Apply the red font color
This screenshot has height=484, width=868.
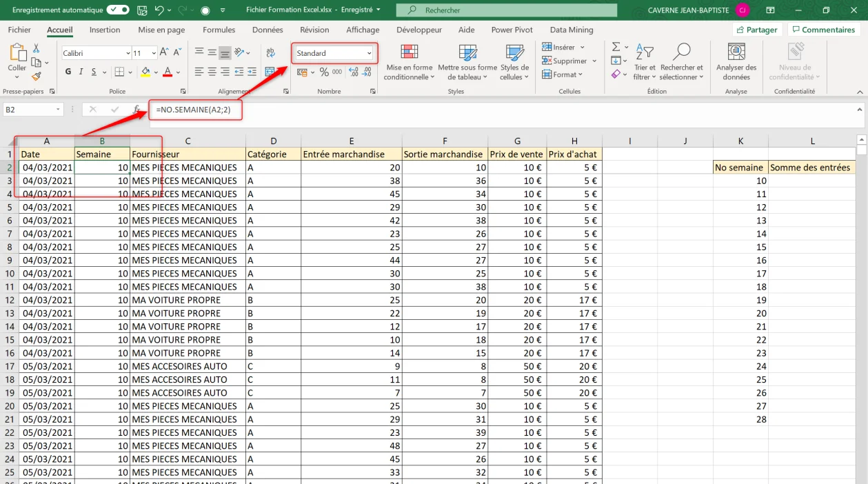coord(168,72)
